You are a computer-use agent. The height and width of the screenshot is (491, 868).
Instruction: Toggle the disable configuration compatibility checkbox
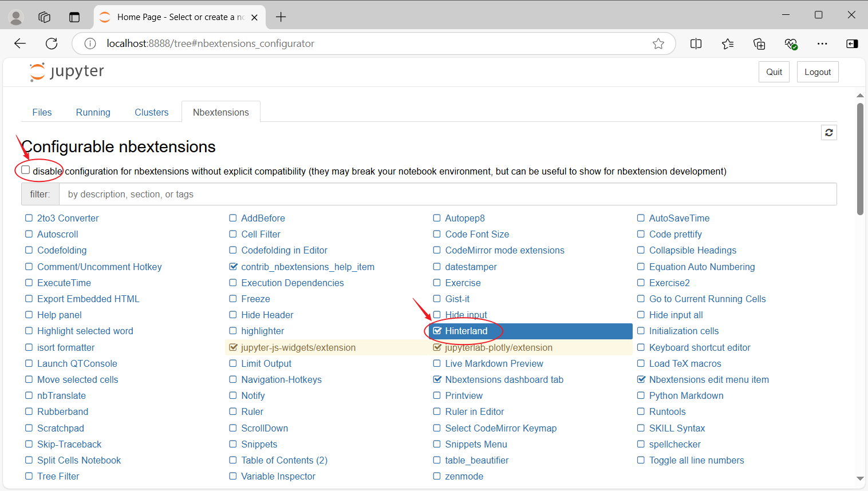26,170
